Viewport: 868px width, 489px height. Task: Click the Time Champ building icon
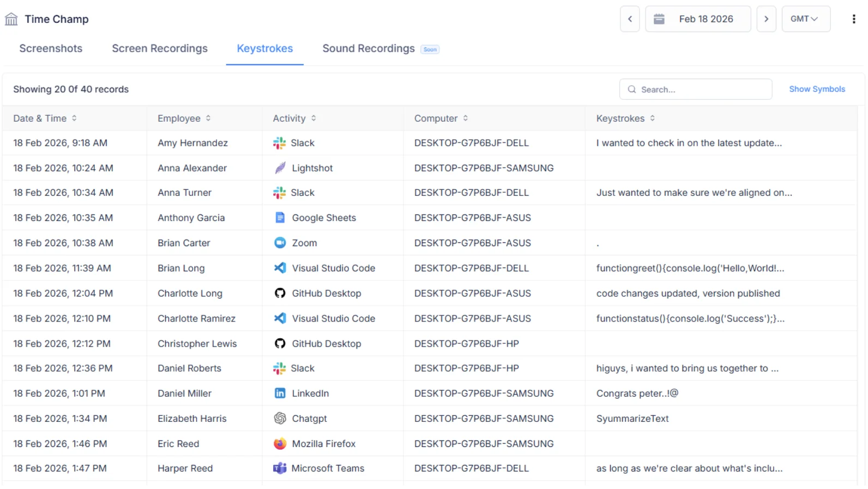coord(11,19)
